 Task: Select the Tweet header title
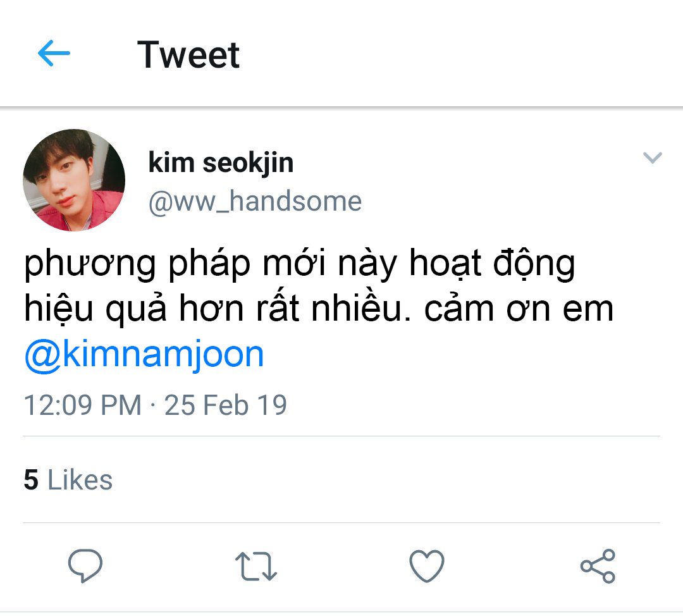pos(188,54)
